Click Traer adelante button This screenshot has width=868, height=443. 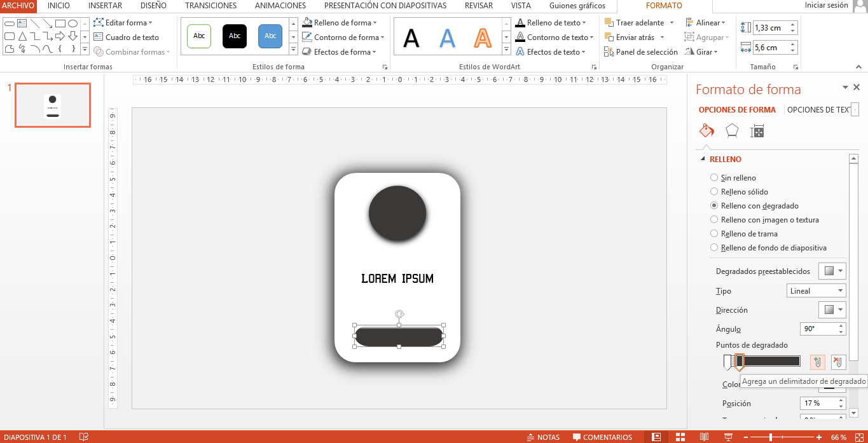(638, 23)
